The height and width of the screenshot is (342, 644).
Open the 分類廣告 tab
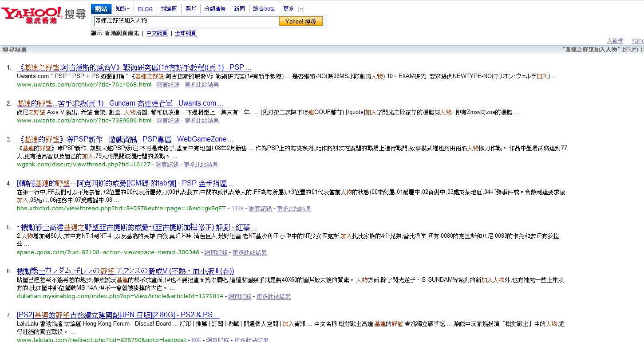(215, 9)
